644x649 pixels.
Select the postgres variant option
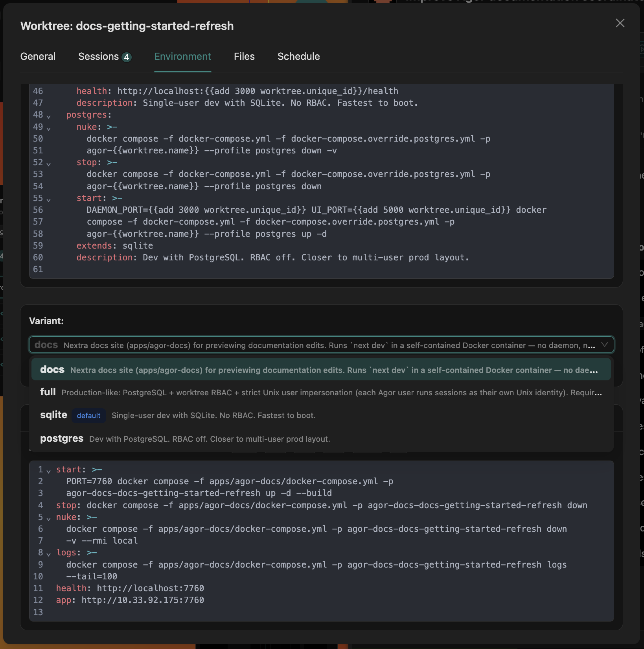[x=321, y=439]
